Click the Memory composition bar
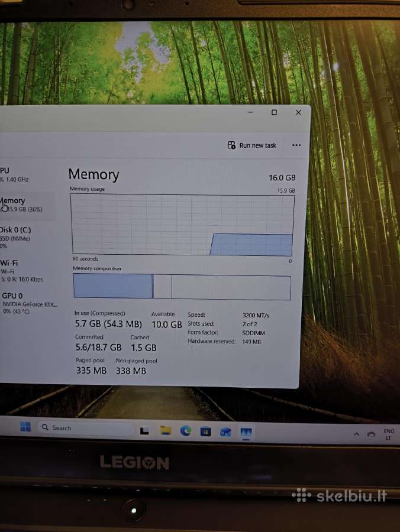400x532 pixels. tap(182, 287)
